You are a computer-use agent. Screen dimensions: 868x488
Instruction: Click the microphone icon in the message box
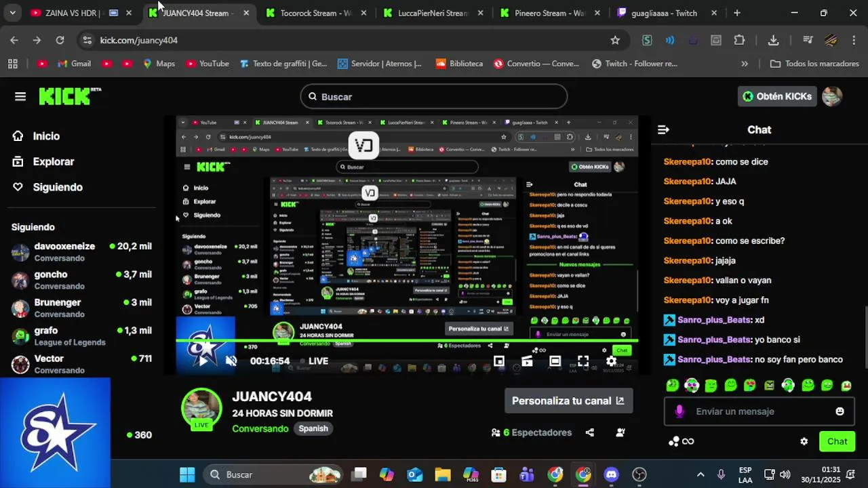pos(679,411)
